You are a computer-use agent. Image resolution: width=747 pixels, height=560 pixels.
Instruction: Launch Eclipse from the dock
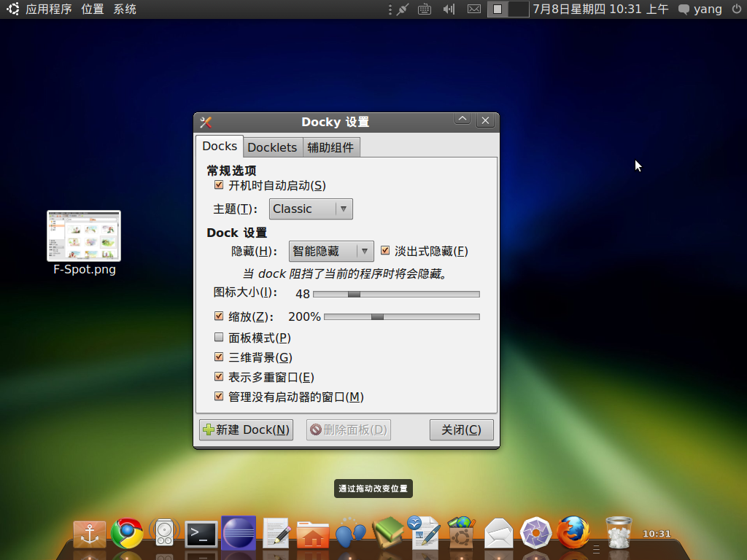(x=239, y=534)
